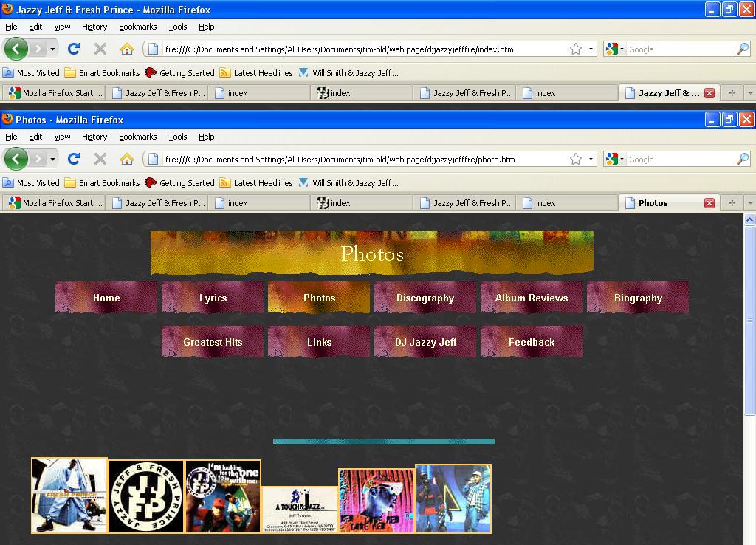Open Discography page button
This screenshot has width=756, height=545.
(x=425, y=298)
